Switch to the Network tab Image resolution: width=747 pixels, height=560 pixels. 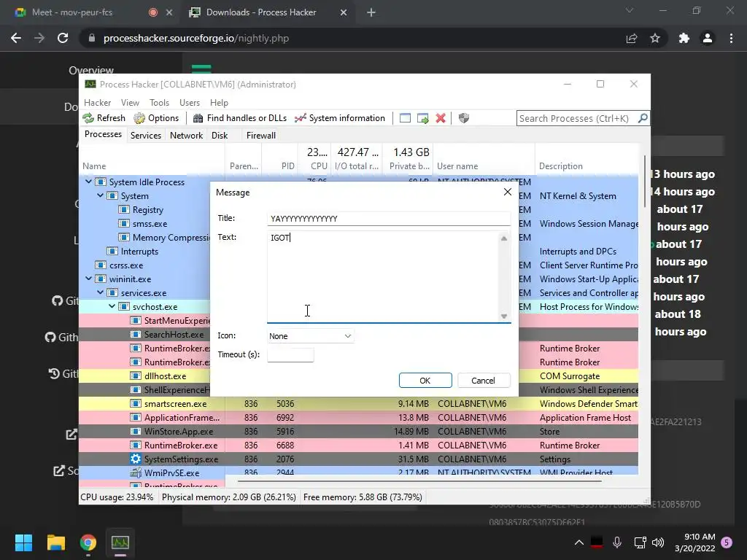pyautogui.click(x=186, y=135)
